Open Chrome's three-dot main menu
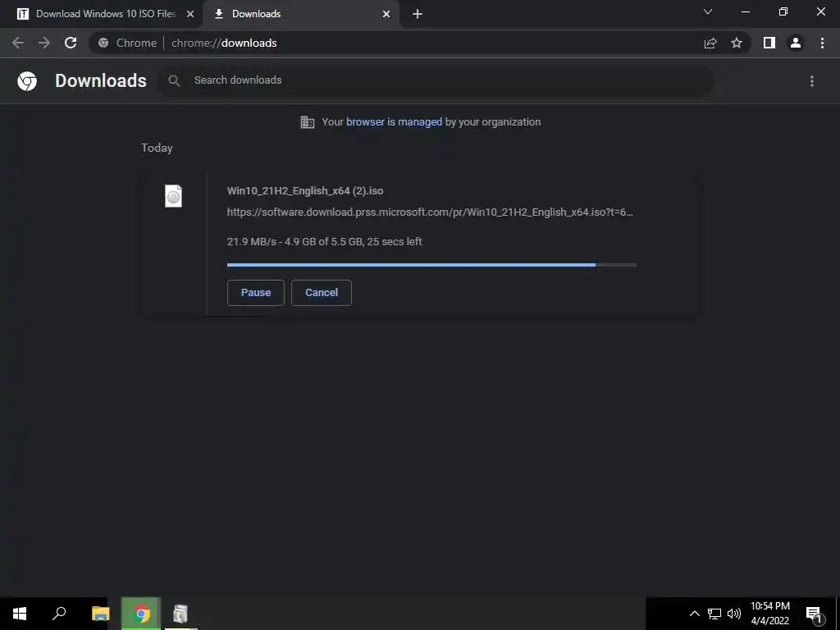 (822, 43)
